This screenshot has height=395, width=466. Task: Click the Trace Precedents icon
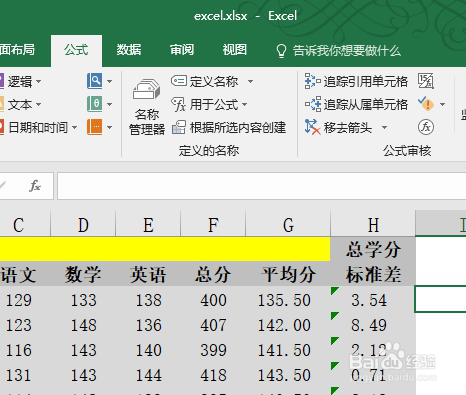pyautogui.click(x=312, y=81)
